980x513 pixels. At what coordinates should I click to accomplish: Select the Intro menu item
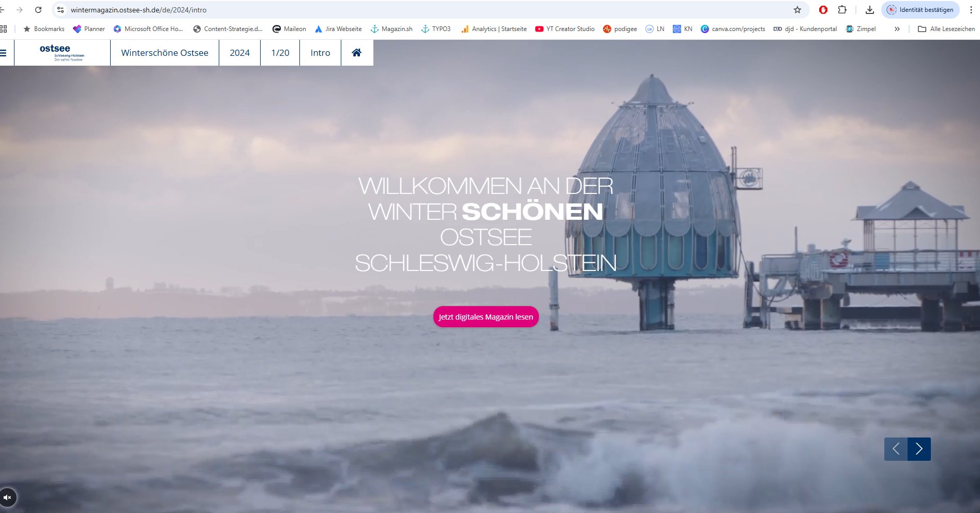point(320,52)
